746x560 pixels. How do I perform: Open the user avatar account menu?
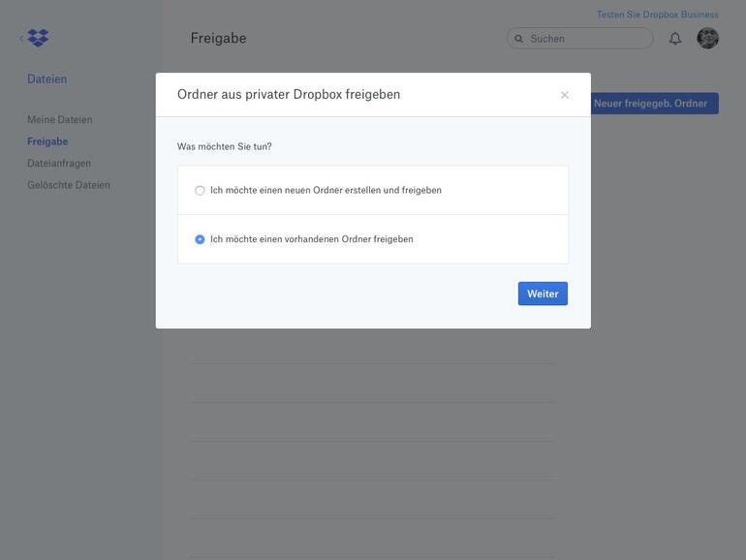click(707, 38)
